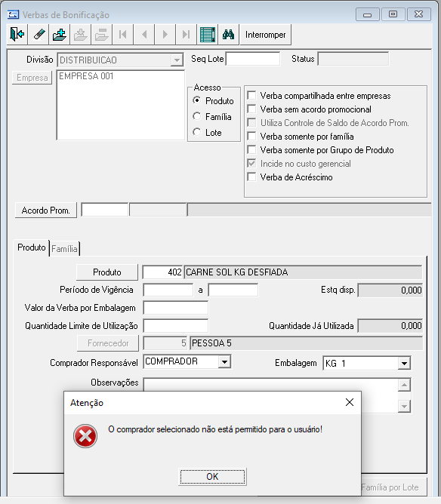Click CARNE SOL KG DESFIADA description
Image resolution: width=441 pixels, height=504 pixels.
click(x=303, y=272)
